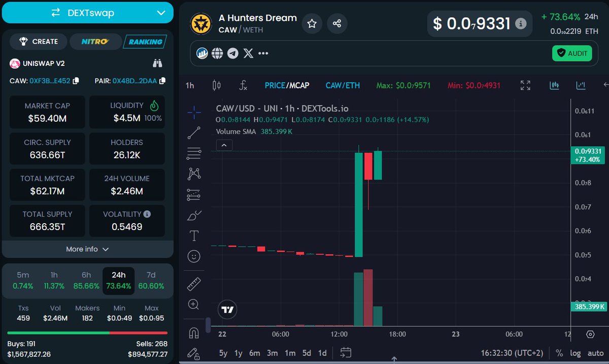This screenshot has width=609, height=364.
Task: Set chart range to 5y
Action: pos(223,353)
